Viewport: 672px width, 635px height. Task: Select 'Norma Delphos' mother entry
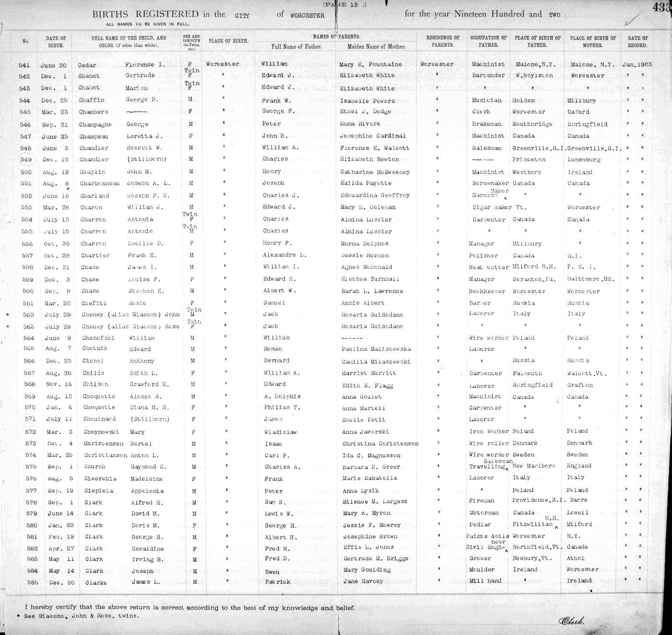tap(366, 244)
